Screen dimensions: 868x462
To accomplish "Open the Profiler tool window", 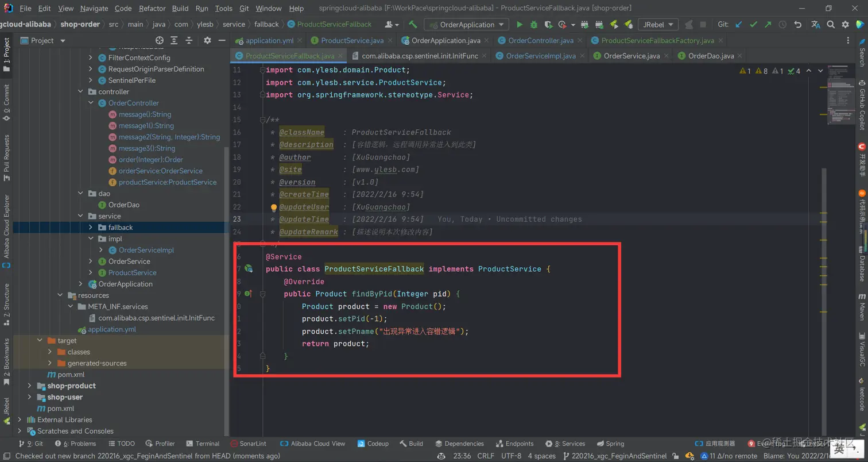I will coord(160,444).
